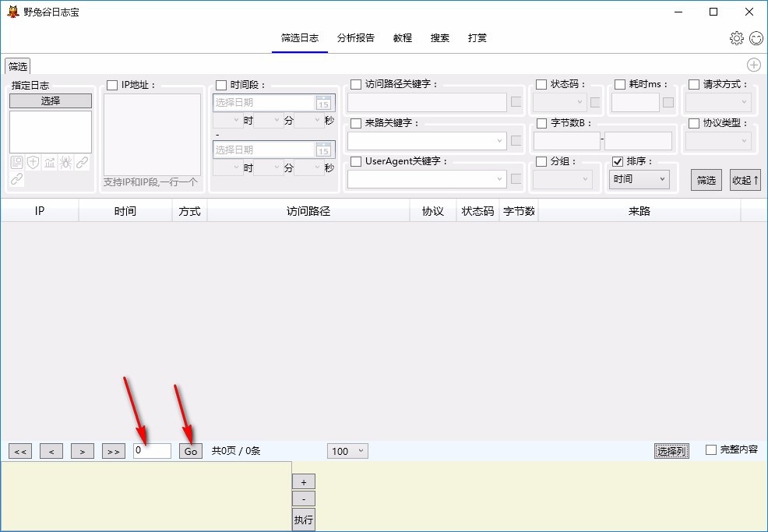768x532 pixels.
Task: Click the - button above 执行
Action: pyautogui.click(x=304, y=499)
